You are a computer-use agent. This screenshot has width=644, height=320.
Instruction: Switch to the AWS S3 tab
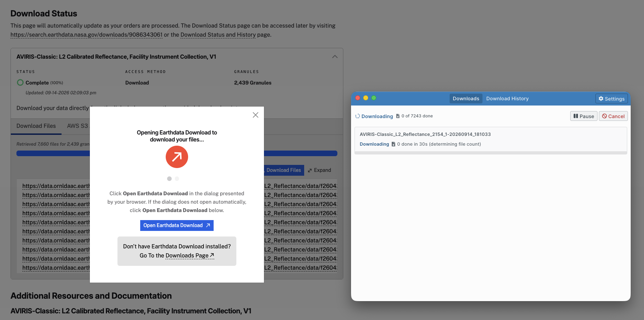click(x=77, y=126)
